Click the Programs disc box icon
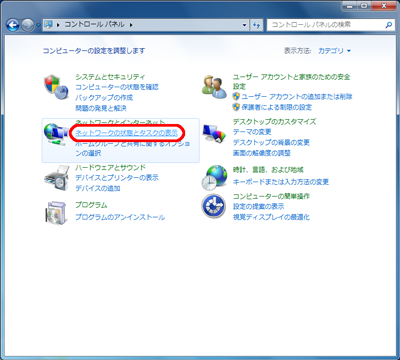 pos(56,213)
